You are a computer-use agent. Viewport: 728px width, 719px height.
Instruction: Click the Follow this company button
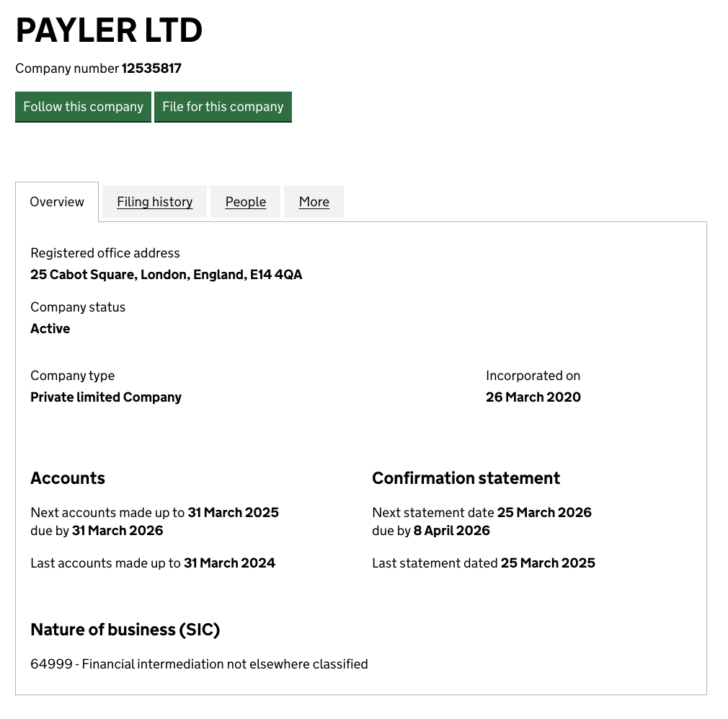coord(83,107)
